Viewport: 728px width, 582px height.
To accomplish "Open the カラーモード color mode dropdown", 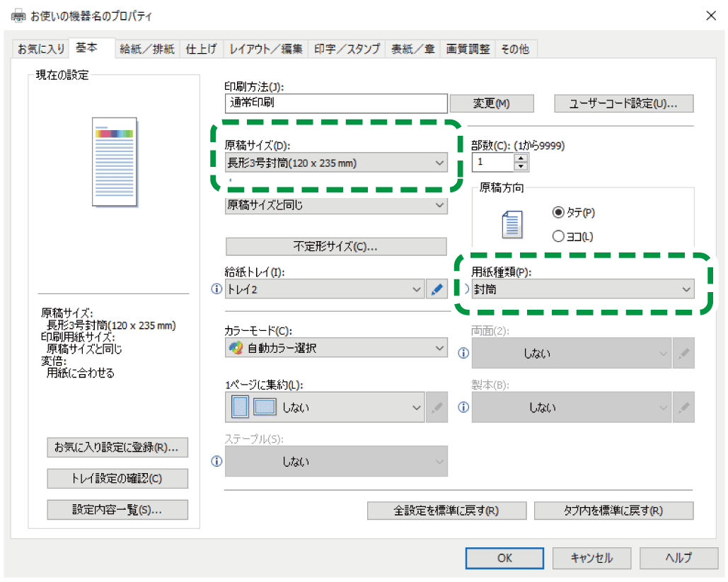I will [x=336, y=348].
